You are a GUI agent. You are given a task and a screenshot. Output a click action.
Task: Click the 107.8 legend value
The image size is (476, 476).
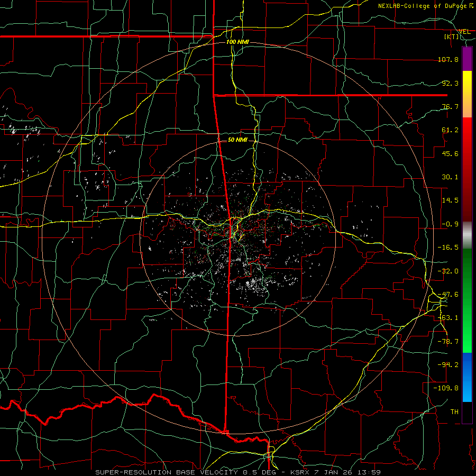(448, 59)
